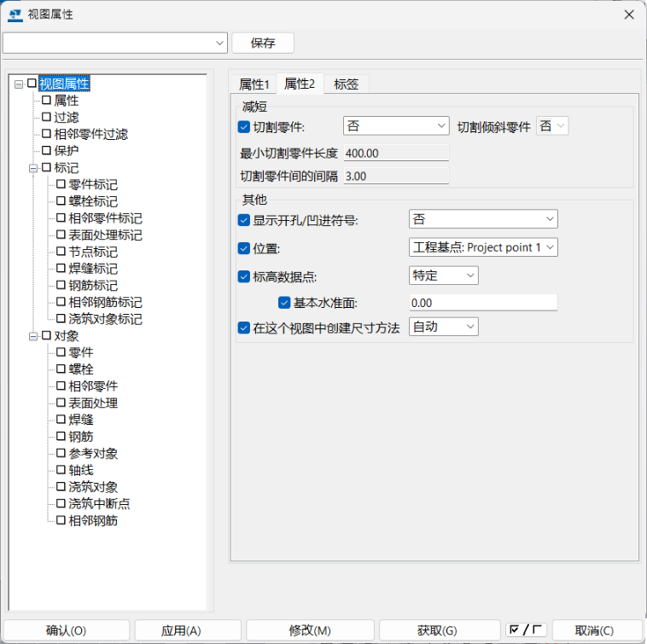Screen dimensions: 647x644
Task: Click the 保存 button
Action: coord(263,43)
